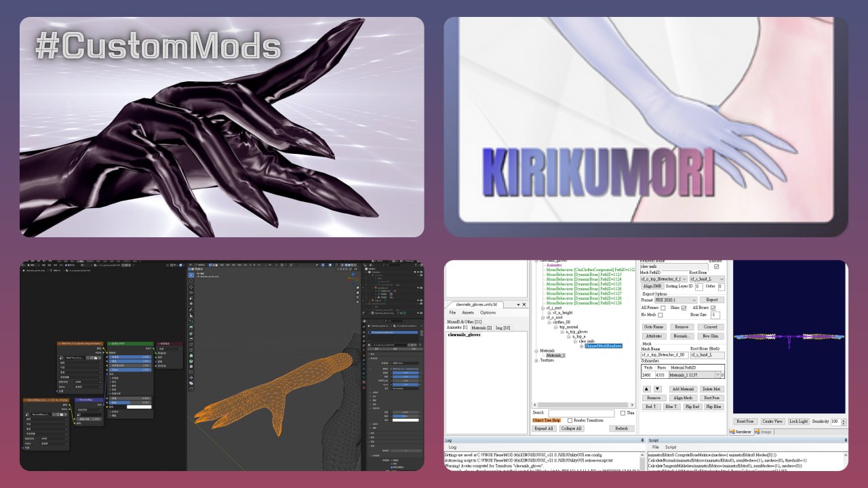The width and height of the screenshot is (868, 488).
Task: Select the Annotate pencil tool in Blender
Action: click(191, 310)
